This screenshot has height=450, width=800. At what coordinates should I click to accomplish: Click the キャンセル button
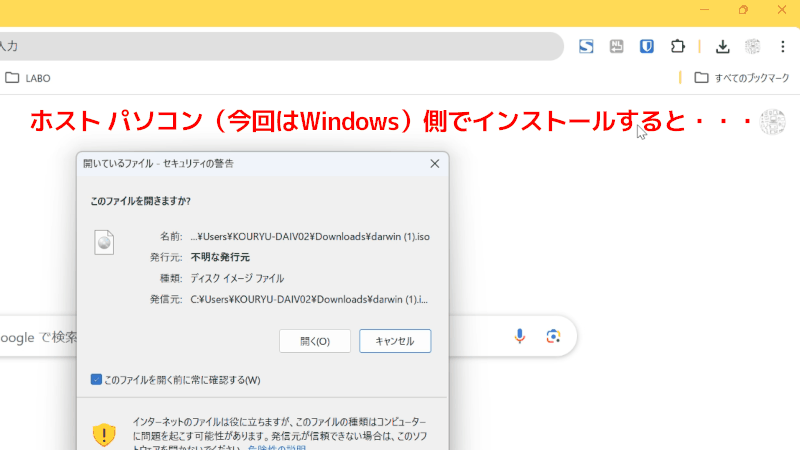(x=395, y=341)
